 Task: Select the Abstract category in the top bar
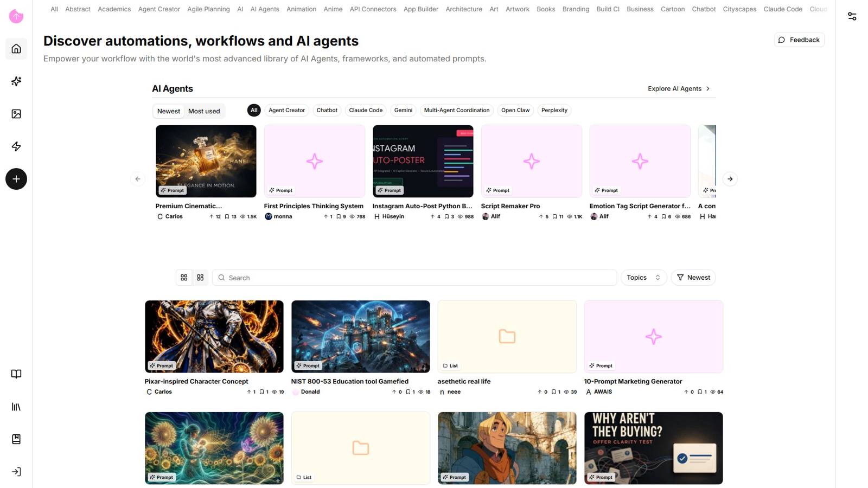pos(78,9)
